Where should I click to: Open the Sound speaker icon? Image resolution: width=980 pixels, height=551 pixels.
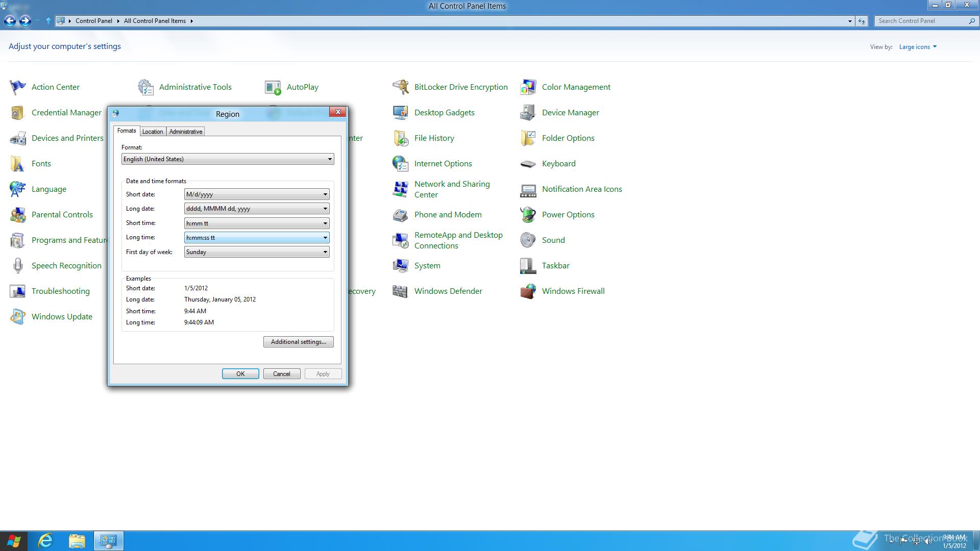coord(528,240)
